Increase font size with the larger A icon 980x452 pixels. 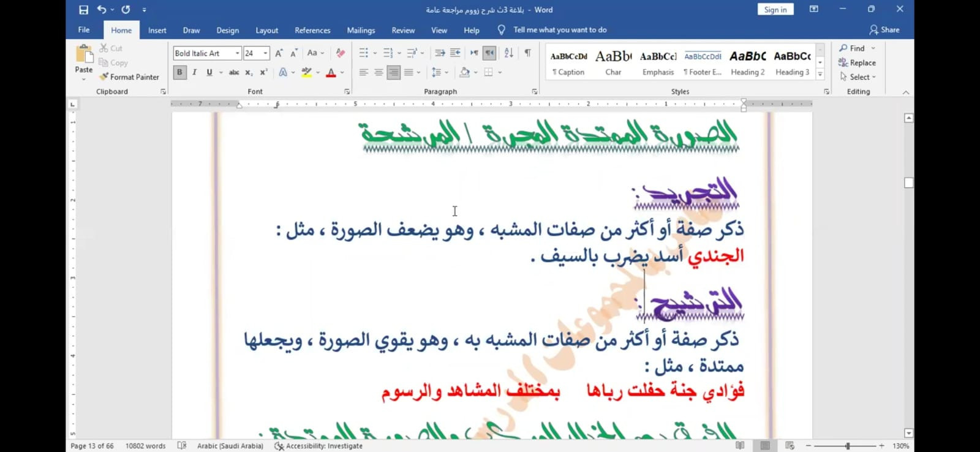click(279, 53)
